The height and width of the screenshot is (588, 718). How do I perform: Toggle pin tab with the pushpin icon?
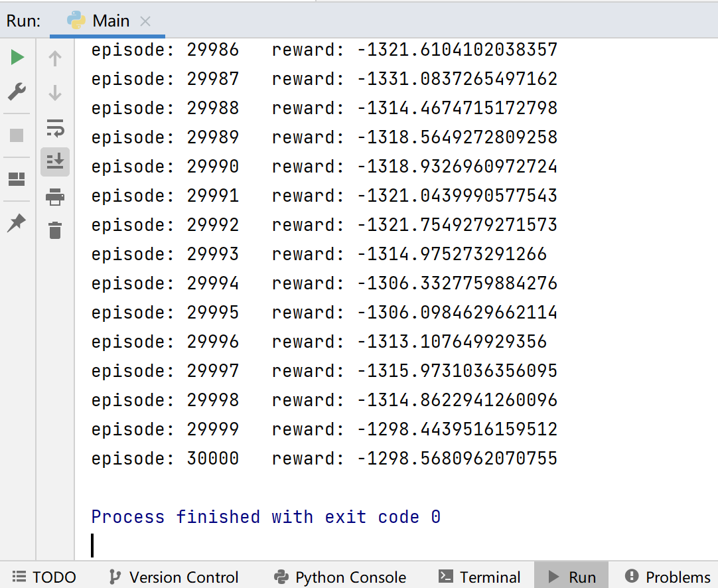pos(17,223)
